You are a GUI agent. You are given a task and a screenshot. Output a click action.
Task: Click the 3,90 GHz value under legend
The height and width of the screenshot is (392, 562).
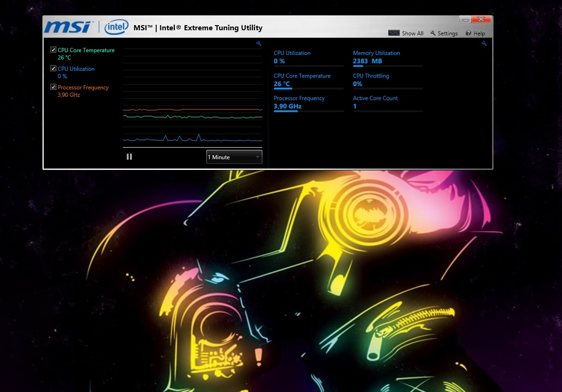point(69,95)
